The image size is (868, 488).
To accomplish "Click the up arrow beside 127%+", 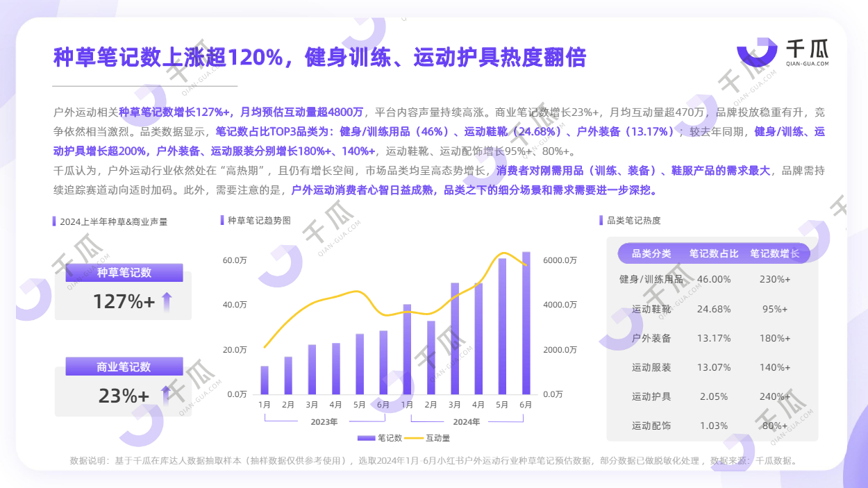I will click(x=166, y=302).
